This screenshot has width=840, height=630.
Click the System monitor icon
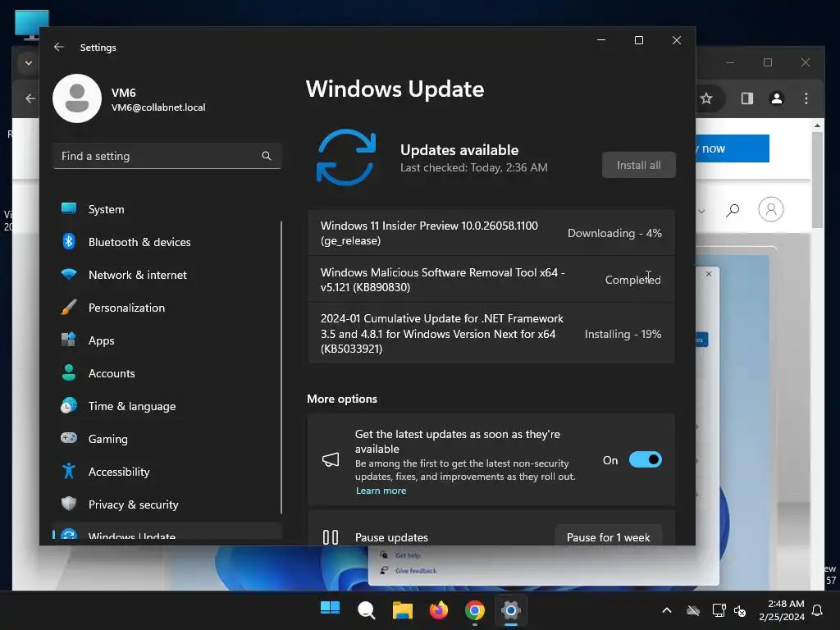[x=69, y=208]
